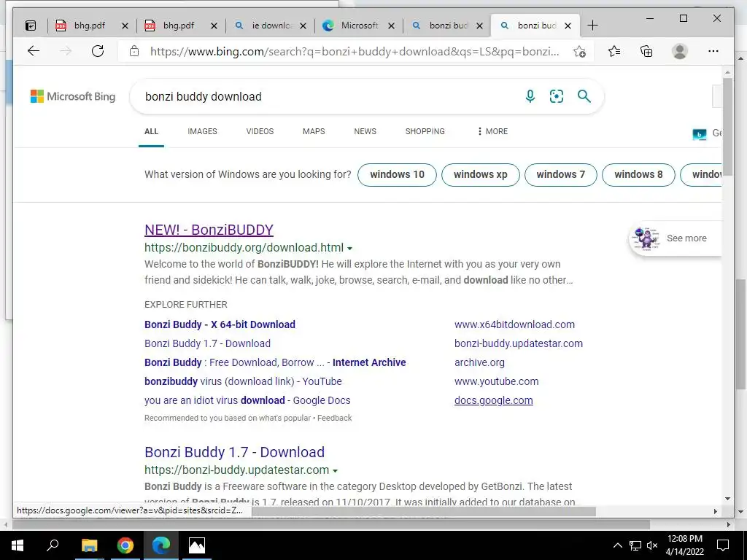Image resolution: width=747 pixels, height=560 pixels.
Task: Select the VIDEOS search category
Action: click(260, 131)
